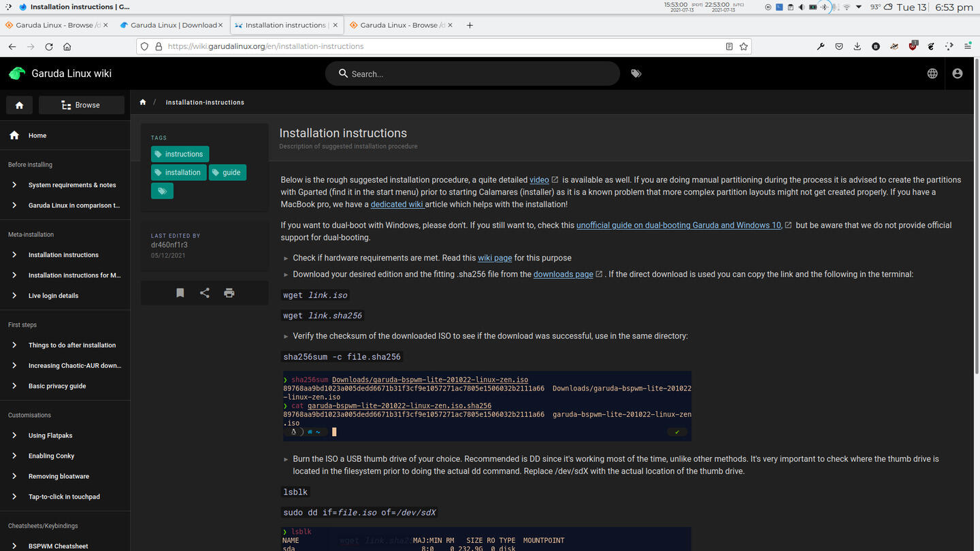Open the clipboard tray icon
This screenshot has width=980, height=551.
tap(790, 7)
